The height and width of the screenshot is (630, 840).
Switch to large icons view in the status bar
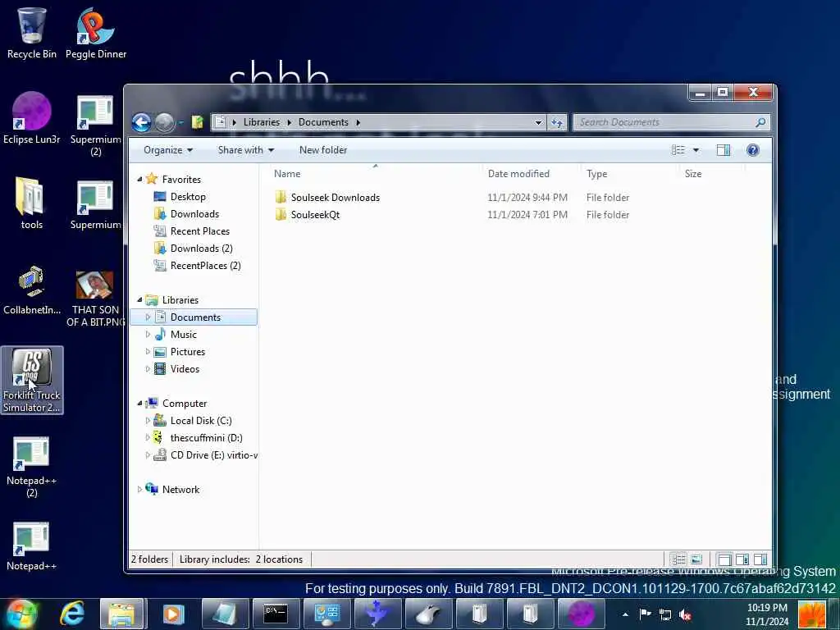(696, 559)
